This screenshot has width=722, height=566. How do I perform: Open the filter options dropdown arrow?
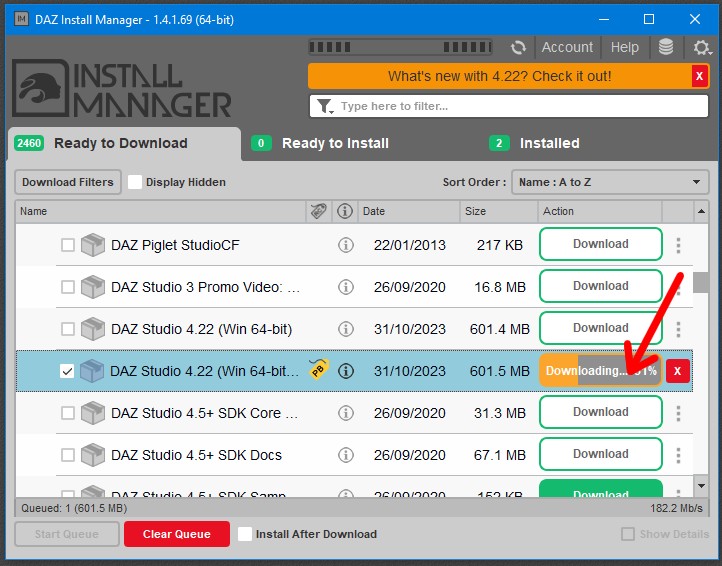[x=332, y=112]
